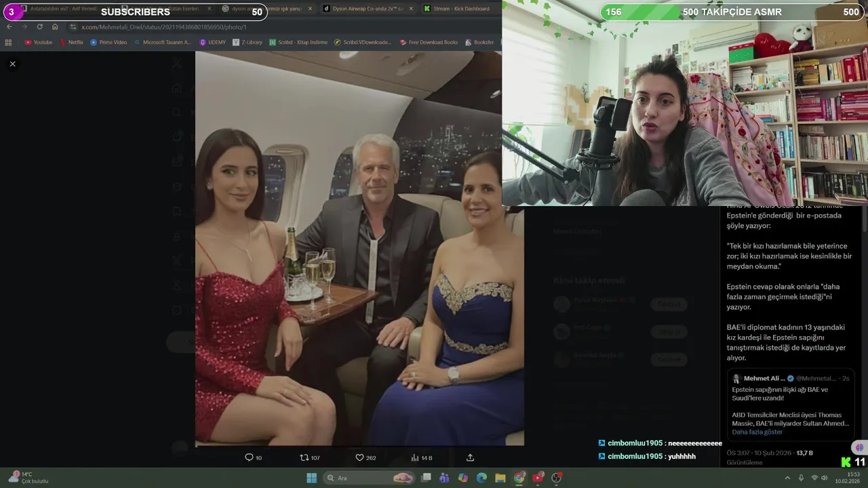Reload the page with the refresh icon
868x488 pixels.
pos(40,26)
